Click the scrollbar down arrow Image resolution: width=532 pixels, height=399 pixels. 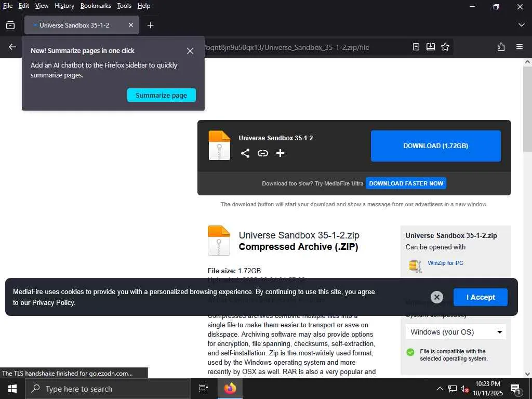click(x=527, y=374)
